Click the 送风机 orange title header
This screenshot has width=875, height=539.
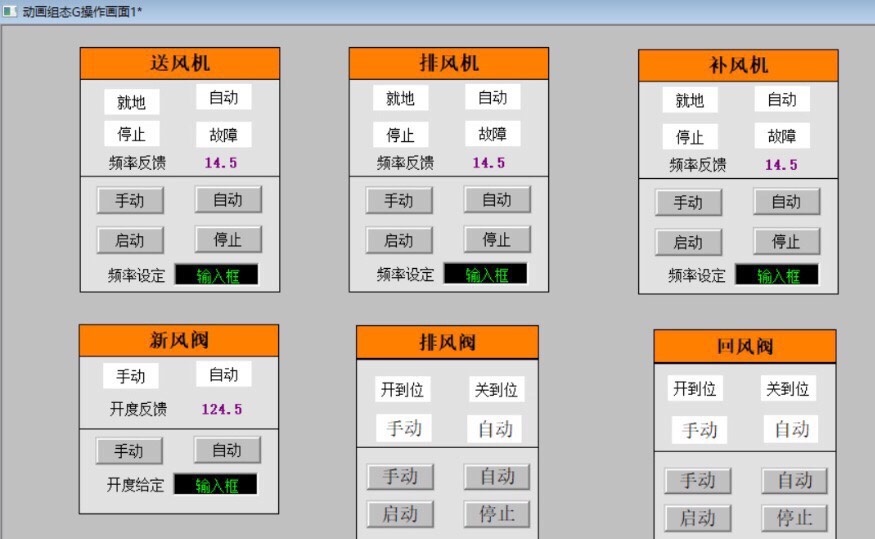tap(180, 63)
